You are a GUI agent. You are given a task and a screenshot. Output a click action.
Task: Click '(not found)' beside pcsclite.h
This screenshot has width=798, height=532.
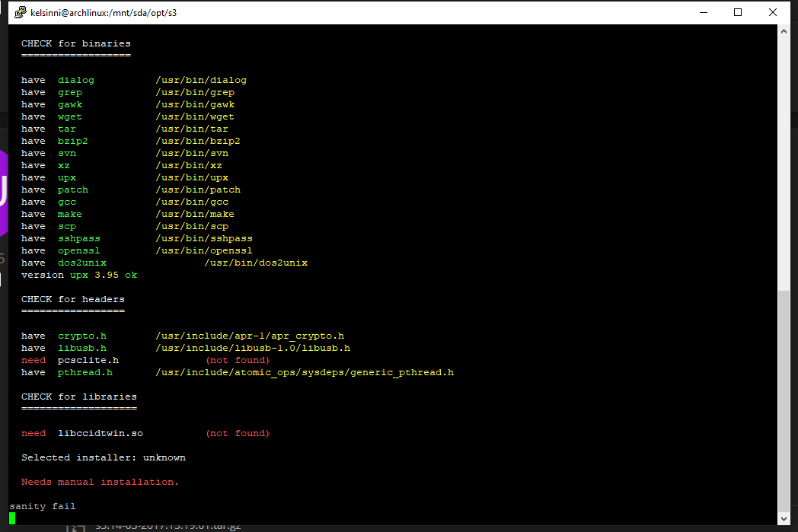(238, 360)
